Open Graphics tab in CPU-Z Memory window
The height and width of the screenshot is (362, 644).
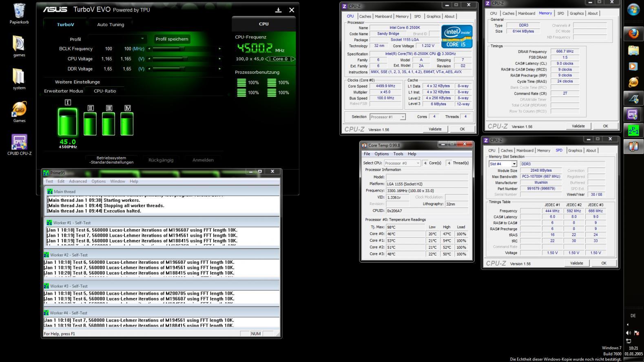point(577,13)
